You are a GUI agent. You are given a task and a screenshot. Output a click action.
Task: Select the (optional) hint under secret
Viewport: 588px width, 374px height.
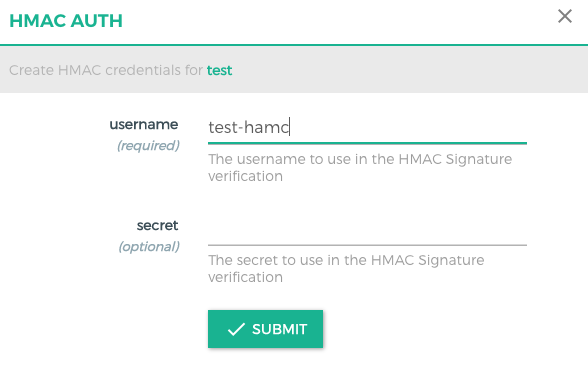tap(149, 246)
